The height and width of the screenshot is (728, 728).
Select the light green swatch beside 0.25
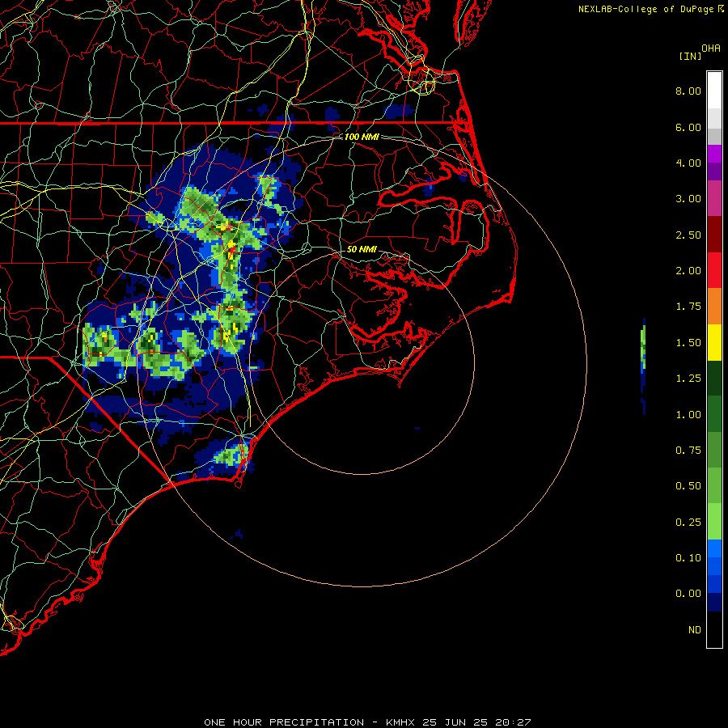point(714,522)
